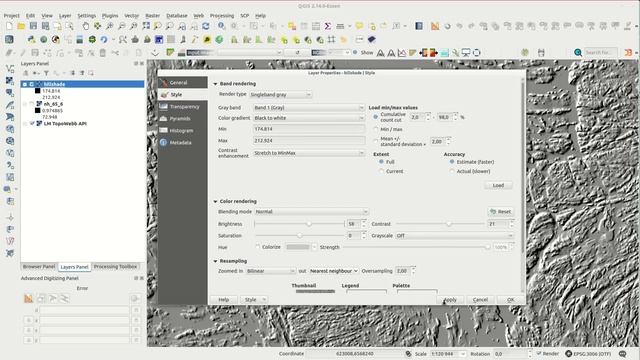Screen dimensions: 640x360
Task: Select the Identify Features tool
Action: [221, 26]
